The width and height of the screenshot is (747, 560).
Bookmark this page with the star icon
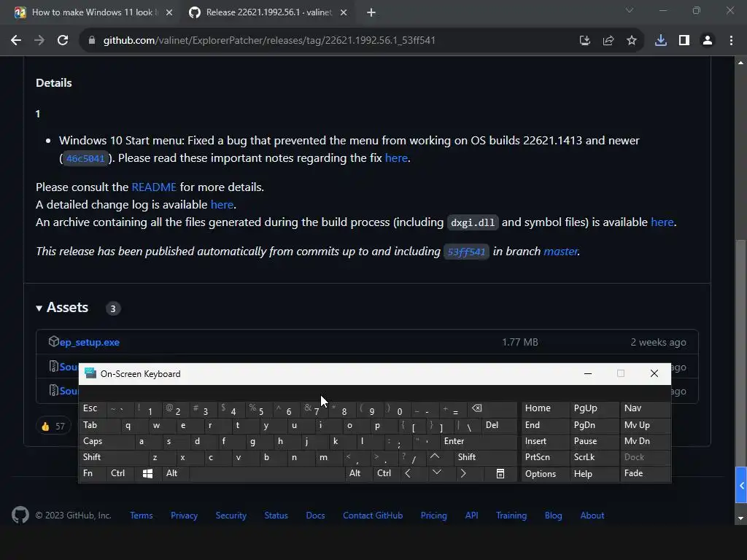point(631,41)
